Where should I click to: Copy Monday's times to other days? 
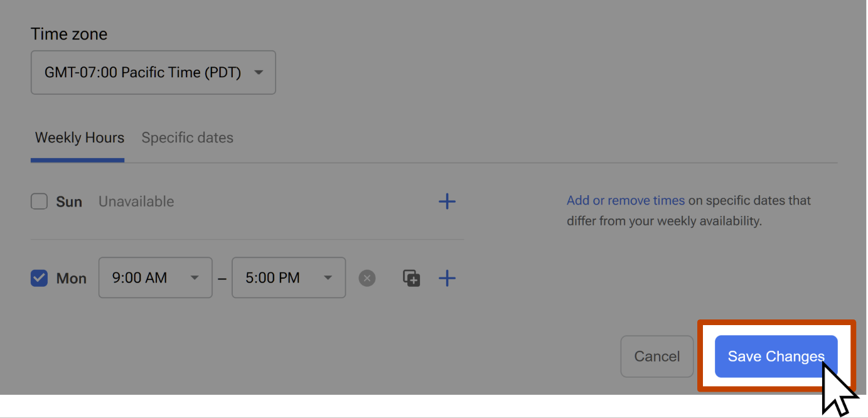tap(411, 278)
